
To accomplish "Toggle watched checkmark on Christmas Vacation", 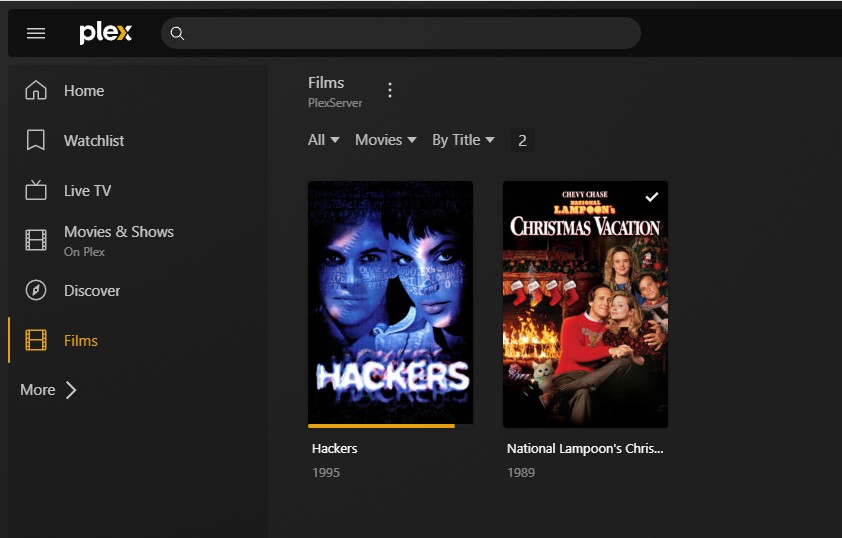I will point(651,197).
